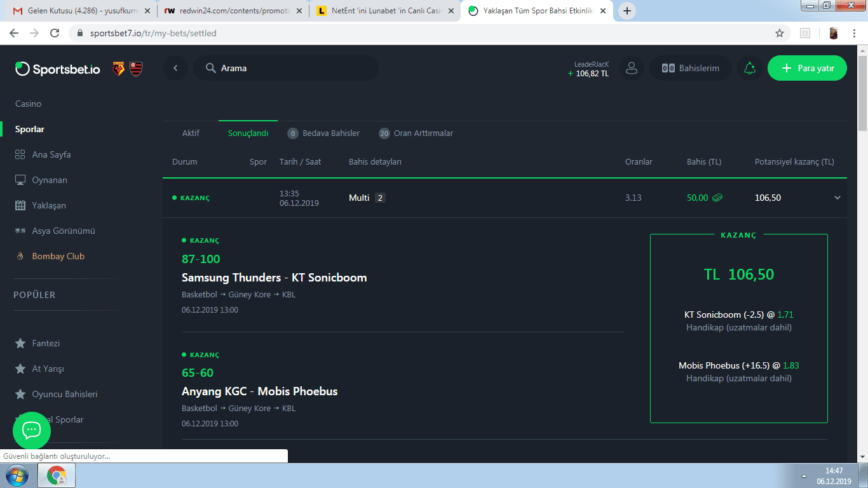This screenshot has width=868, height=488.
Task: Reload the current page
Action: (55, 33)
